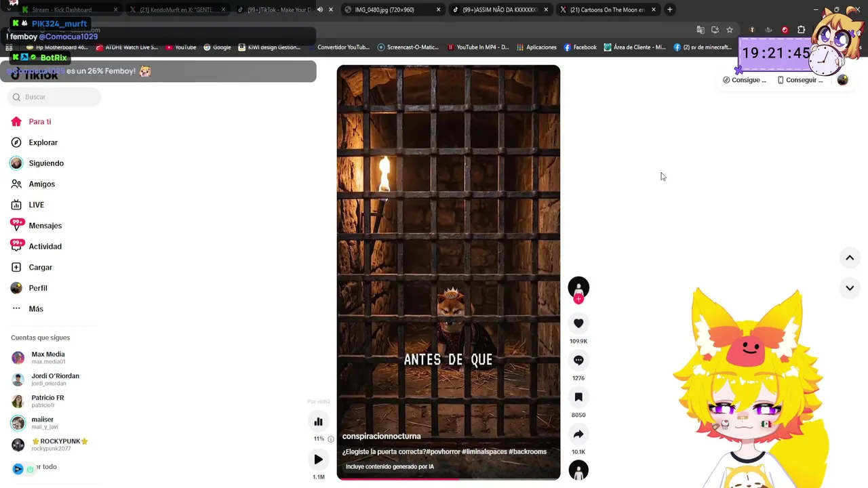Viewport: 868px width, 488px height.
Task: Switch to Cartoons On The Moon tab
Action: pos(607,9)
